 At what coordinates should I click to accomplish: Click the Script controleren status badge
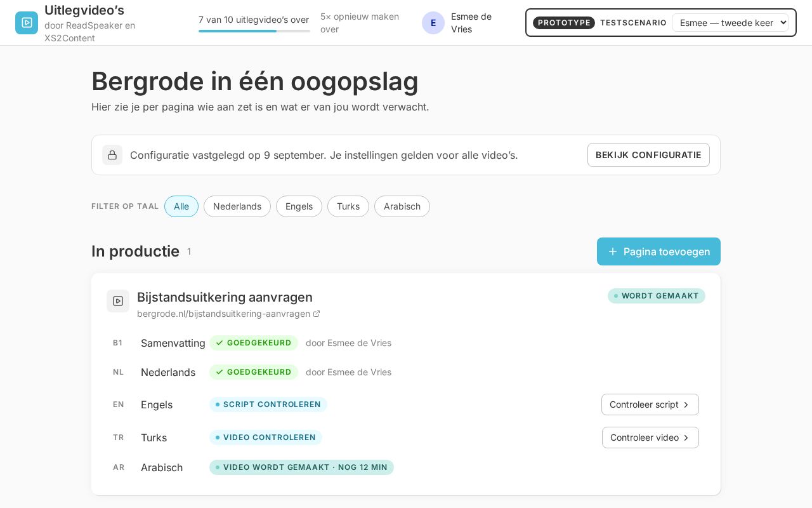[x=268, y=404]
